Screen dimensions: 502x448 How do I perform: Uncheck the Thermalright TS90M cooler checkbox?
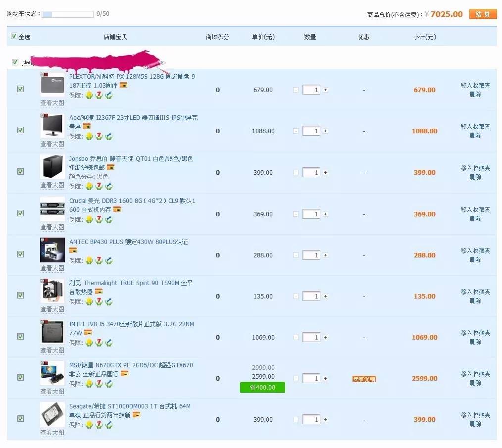(x=20, y=295)
